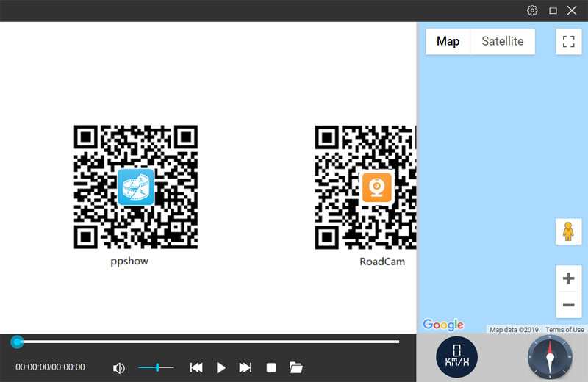Click the RoadCam label

coord(382,262)
